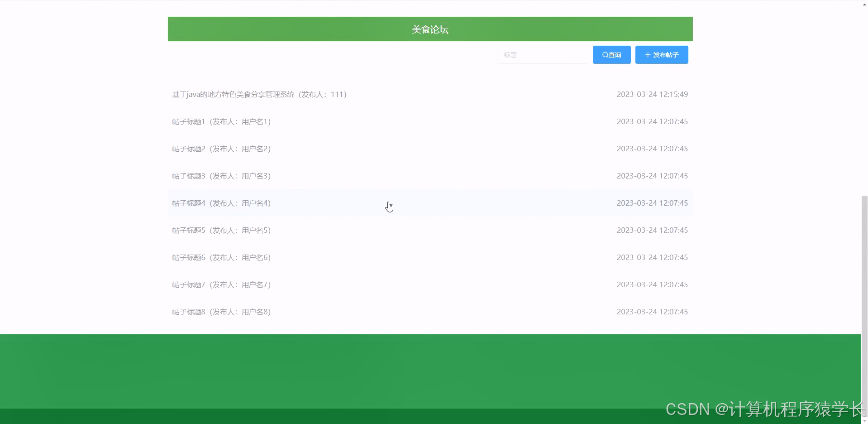Viewport: 868px width, 424px height.
Task: Click the 美食论坛 forum header banner
Action: pyautogui.click(x=429, y=29)
